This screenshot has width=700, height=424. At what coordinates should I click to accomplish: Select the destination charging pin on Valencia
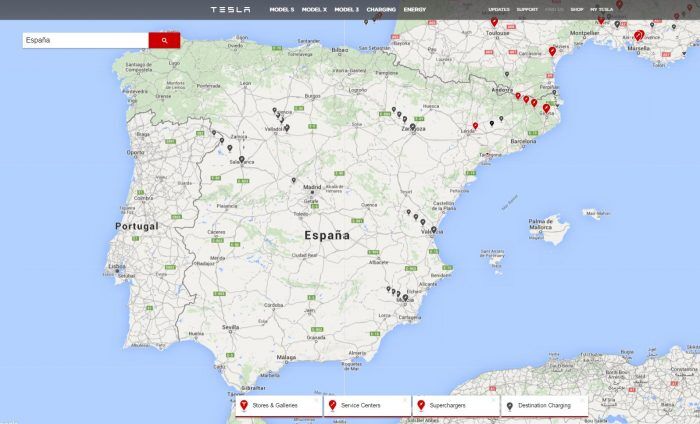pyautogui.click(x=433, y=230)
